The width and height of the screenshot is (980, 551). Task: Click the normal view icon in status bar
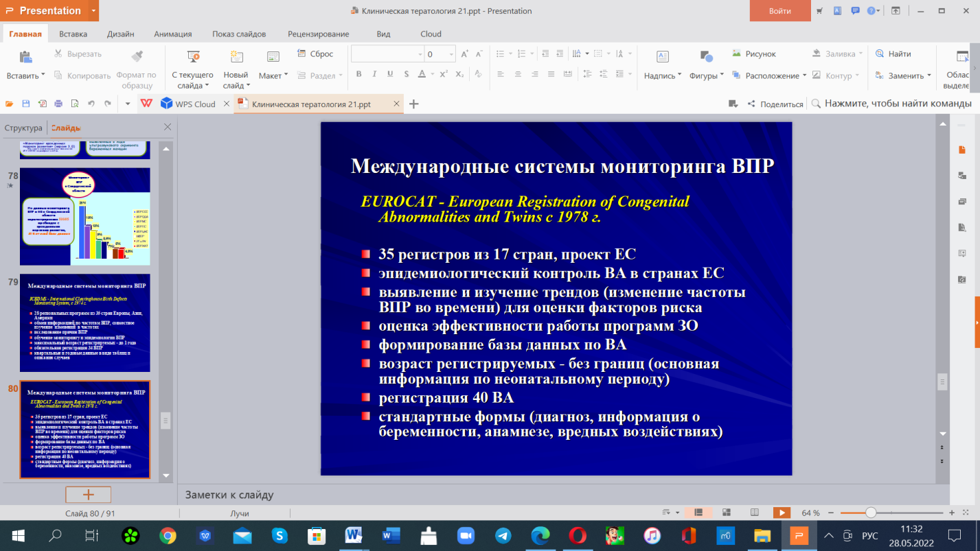(x=698, y=513)
